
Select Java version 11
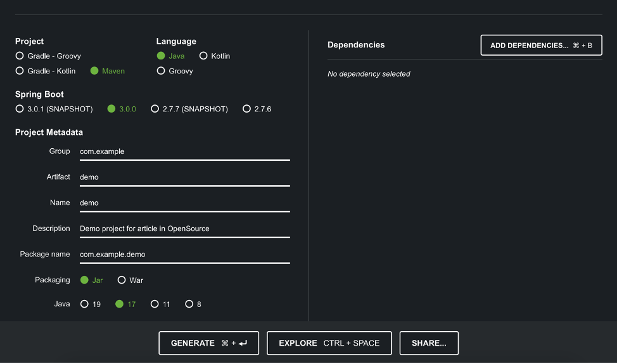tap(155, 304)
